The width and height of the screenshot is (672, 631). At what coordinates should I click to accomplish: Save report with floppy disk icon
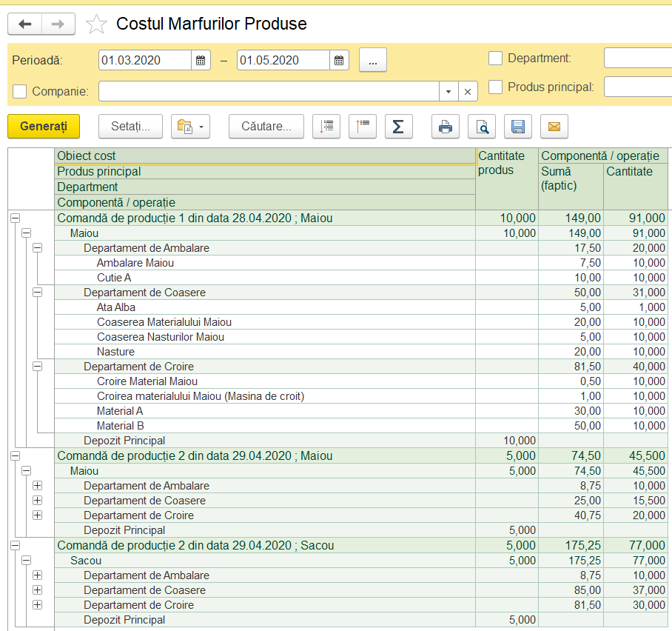pyautogui.click(x=518, y=127)
